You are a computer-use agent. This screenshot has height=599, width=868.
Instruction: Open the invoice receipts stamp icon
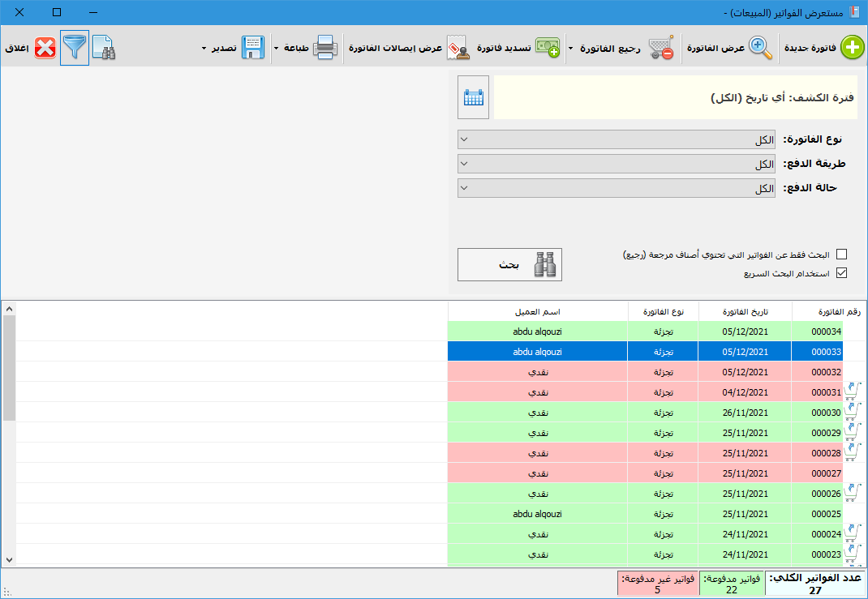click(x=458, y=48)
